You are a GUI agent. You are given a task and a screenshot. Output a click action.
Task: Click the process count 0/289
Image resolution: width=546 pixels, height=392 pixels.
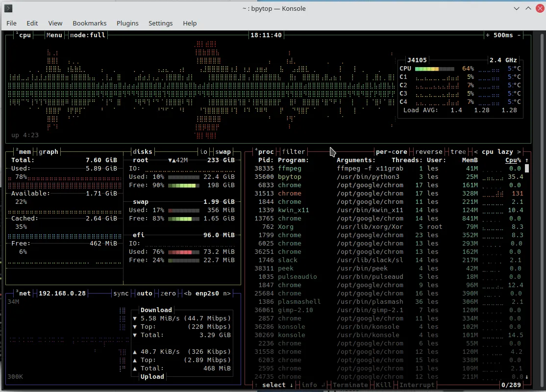click(x=511, y=385)
